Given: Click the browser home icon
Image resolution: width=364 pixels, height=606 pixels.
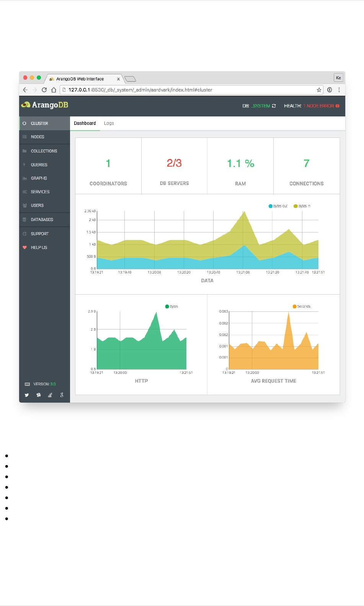Looking at the screenshot, I should click(54, 90).
